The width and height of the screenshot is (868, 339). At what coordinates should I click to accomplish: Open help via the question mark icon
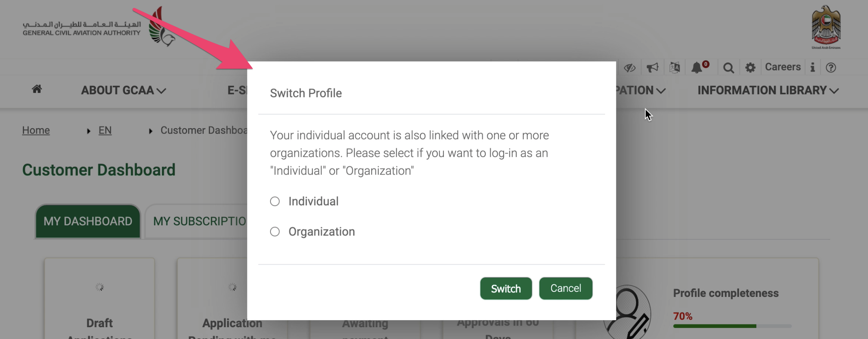pyautogui.click(x=831, y=67)
